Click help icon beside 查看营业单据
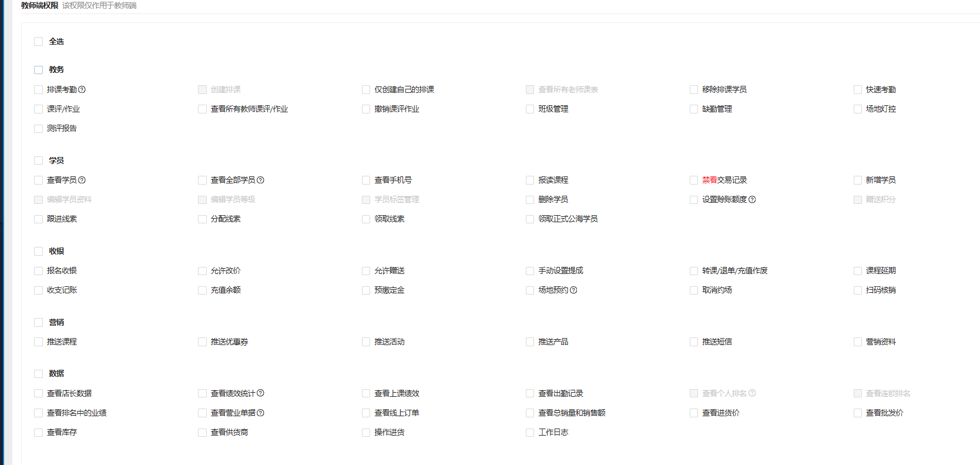This screenshot has width=980, height=465. pyautogui.click(x=261, y=413)
